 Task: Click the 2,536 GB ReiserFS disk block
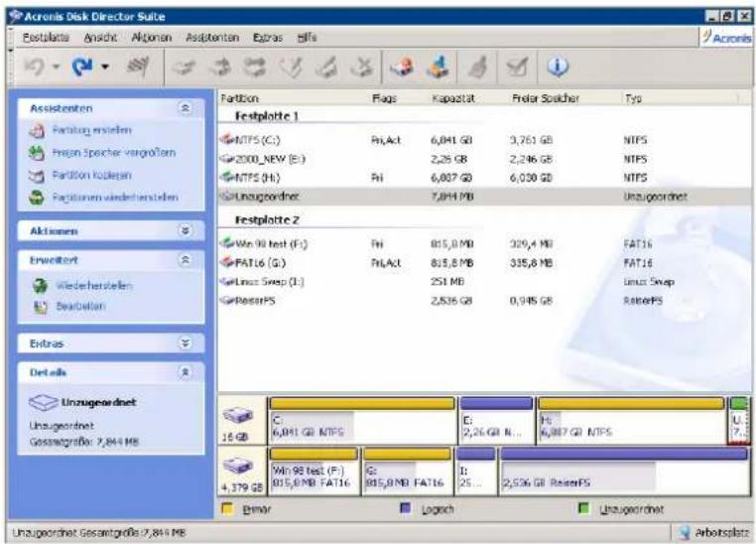pyautogui.click(x=624, y=471)
